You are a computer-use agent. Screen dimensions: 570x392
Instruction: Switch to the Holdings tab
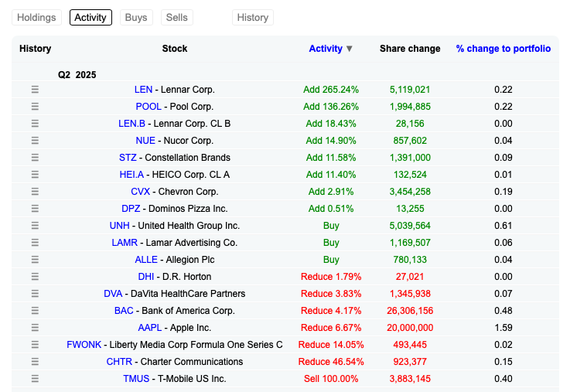click(x=36, y=18)
